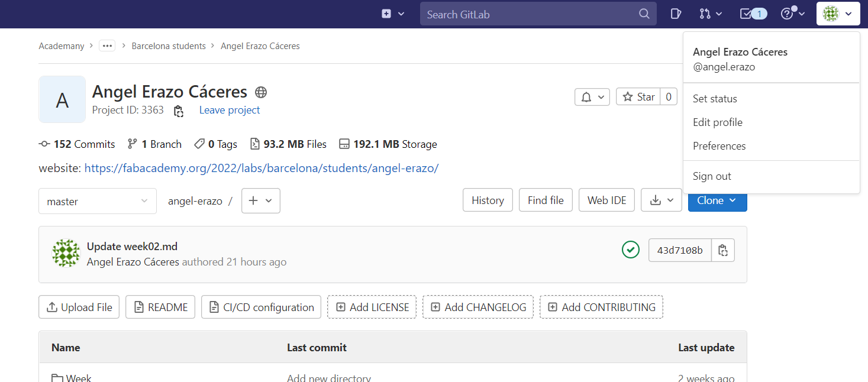The image size is (868, 382).
Task: Copy the commit SHA with clipboard icon
Action: 723,250
